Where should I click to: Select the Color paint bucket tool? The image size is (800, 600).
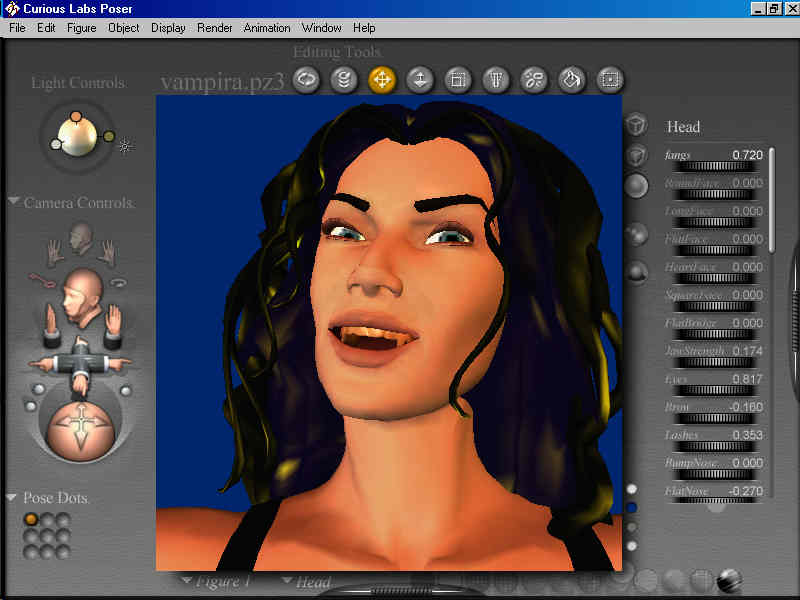pyautogui.click(x=572, y=80)
